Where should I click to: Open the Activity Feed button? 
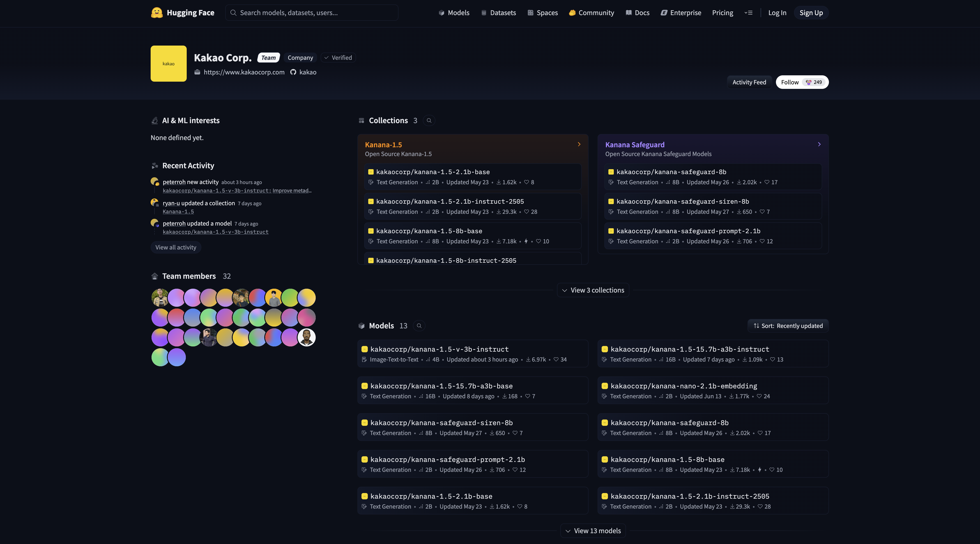pos(749,82)
